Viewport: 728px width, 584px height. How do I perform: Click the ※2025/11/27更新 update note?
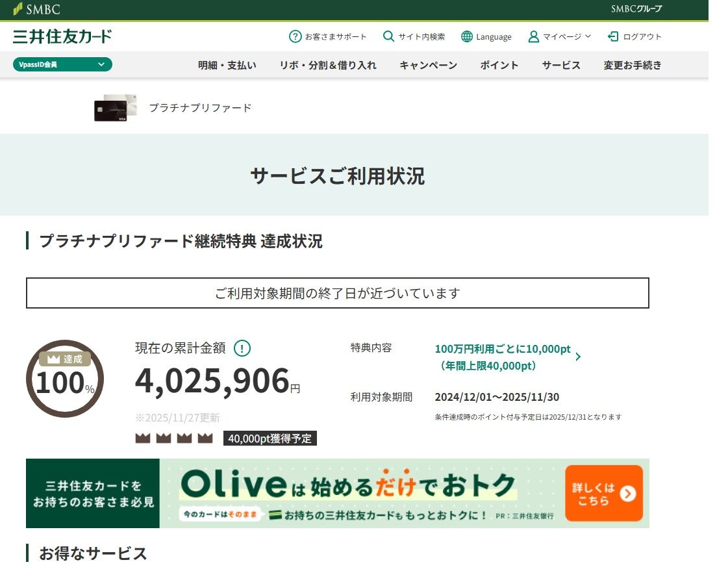click(177, 418)
